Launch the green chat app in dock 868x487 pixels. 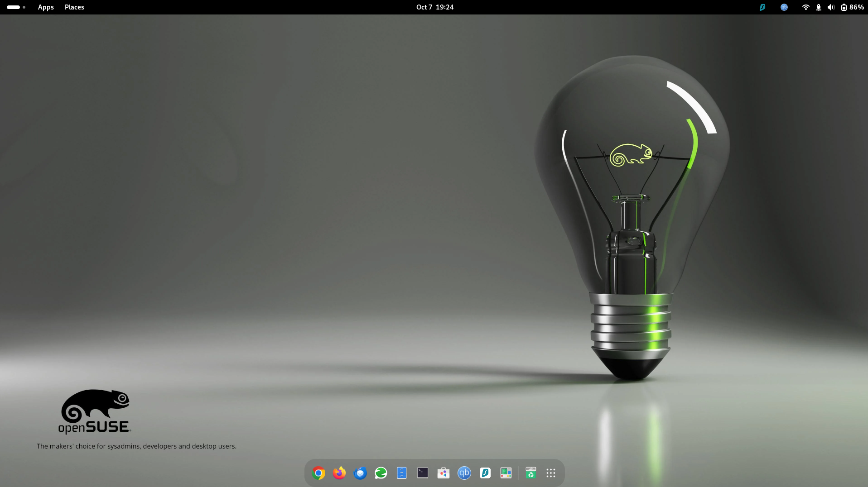point(381,473)
